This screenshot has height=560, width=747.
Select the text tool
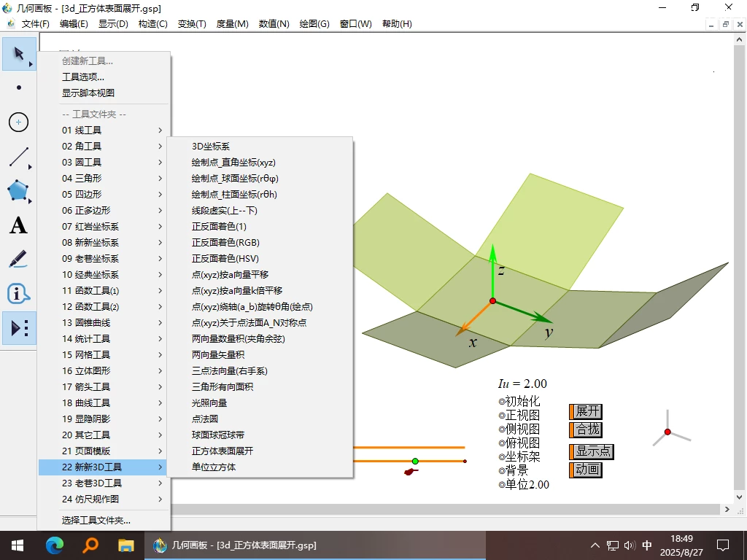tap(18, 225)
